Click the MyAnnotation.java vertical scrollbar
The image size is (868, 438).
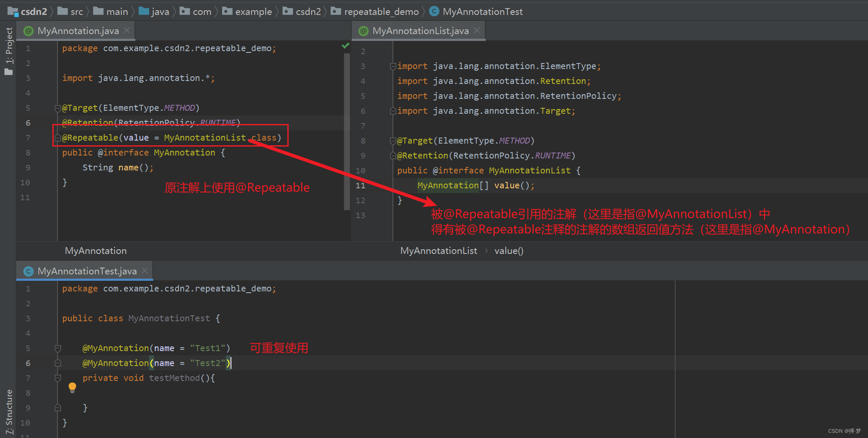[347, 132]
